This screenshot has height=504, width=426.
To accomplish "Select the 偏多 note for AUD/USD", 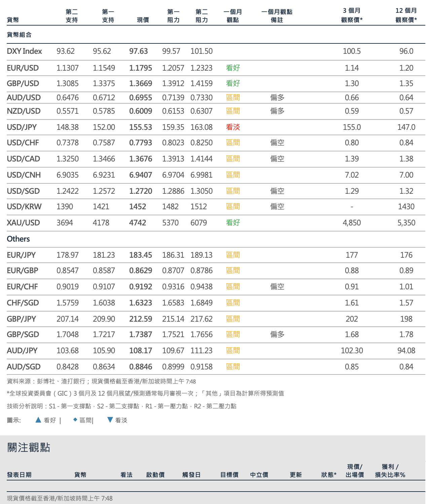I will 277,98.
